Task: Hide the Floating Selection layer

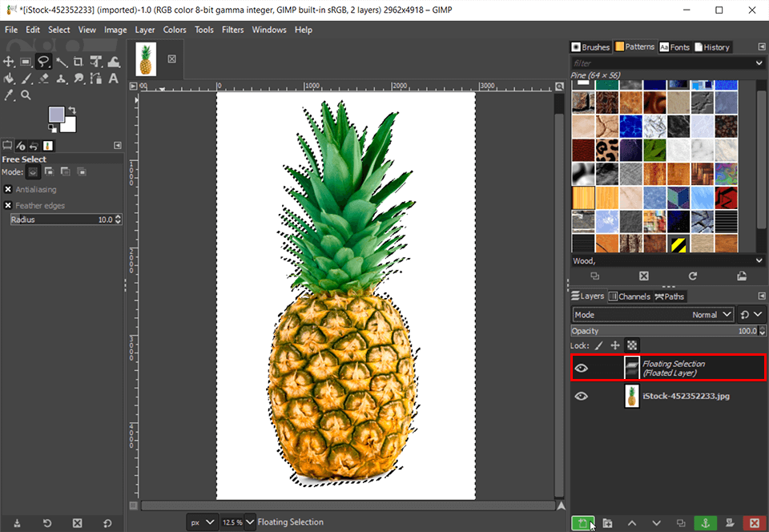Action: (582, 369)
